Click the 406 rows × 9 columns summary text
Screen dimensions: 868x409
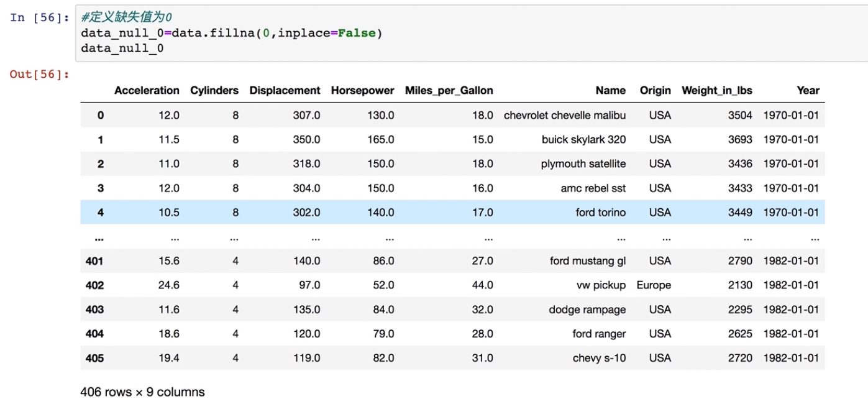pos(142,392)
